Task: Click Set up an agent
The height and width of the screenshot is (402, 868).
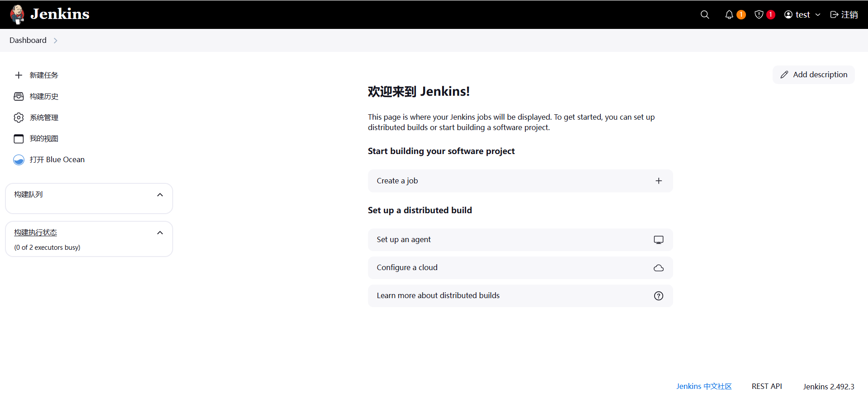Action: 520,240
